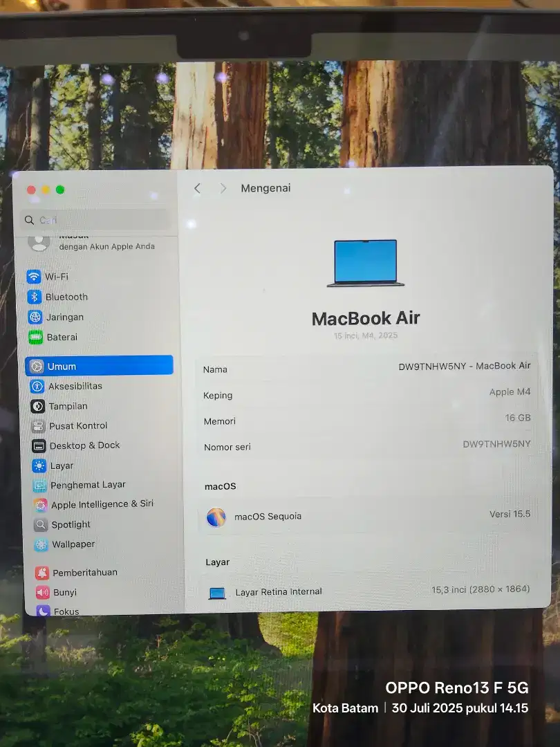The width and height of the screenshot is (560, 747).
Task: Open the Pusat Kontrol icon
Action: 38,426
